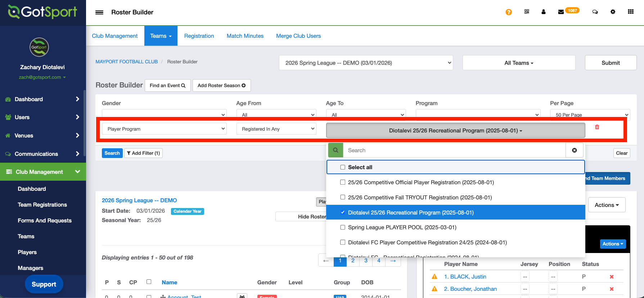Click the program Search input field
This screenshot has height=298, width=644.
point(454,150)
